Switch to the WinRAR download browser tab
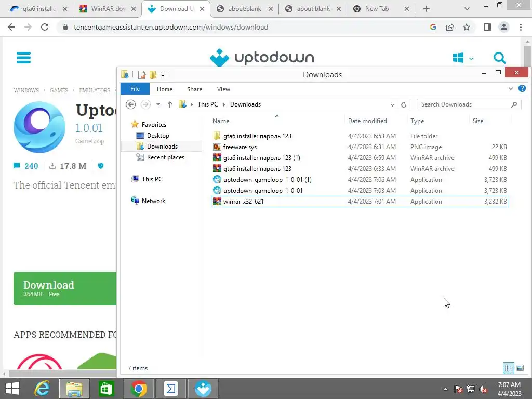 (108, 9)
